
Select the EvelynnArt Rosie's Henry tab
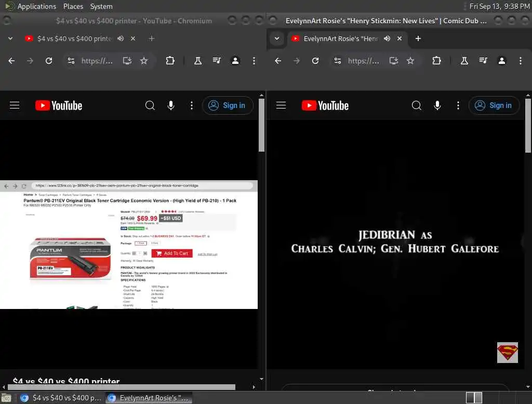[x=340, y=38]
